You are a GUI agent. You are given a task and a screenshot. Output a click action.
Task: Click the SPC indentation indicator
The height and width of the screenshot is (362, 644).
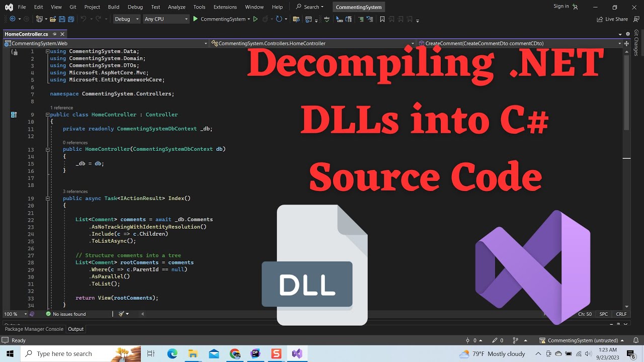604,314
